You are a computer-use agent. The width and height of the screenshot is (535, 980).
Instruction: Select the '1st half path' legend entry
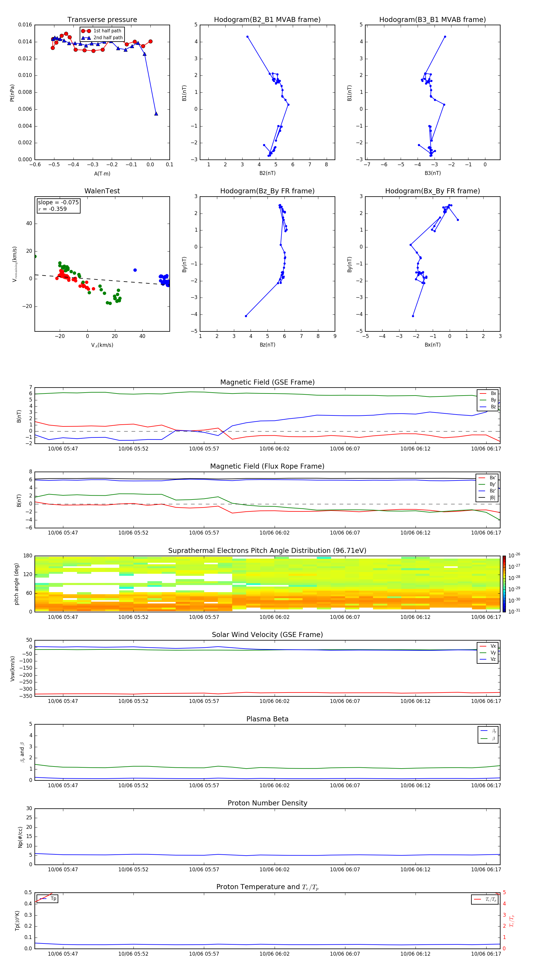point(102,31)
